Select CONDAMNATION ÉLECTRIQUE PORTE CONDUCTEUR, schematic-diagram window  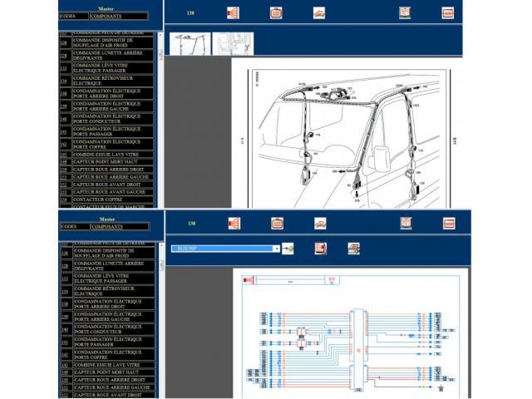coord(114,329)
